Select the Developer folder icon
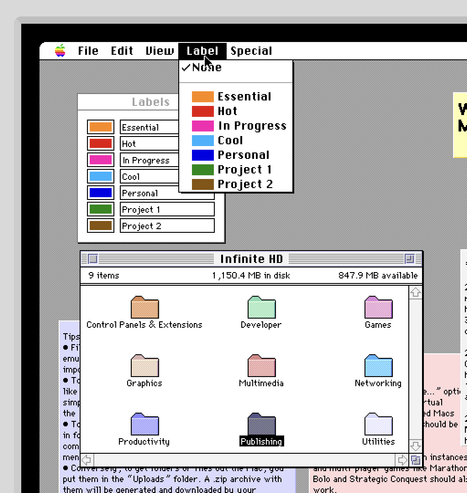This screenshot has width=467, height=493. 262,307
